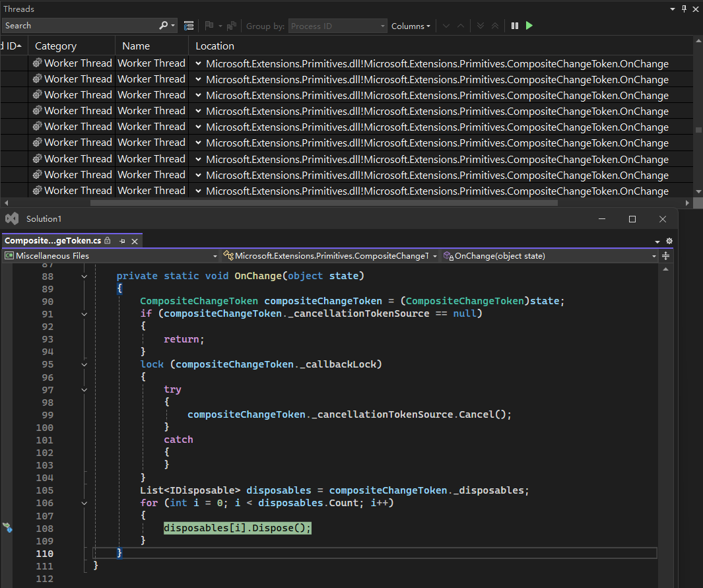The width and height of the screenshot is (703, 588).
Task: Click the green Thaw Threads play icon
Action: 529,26
